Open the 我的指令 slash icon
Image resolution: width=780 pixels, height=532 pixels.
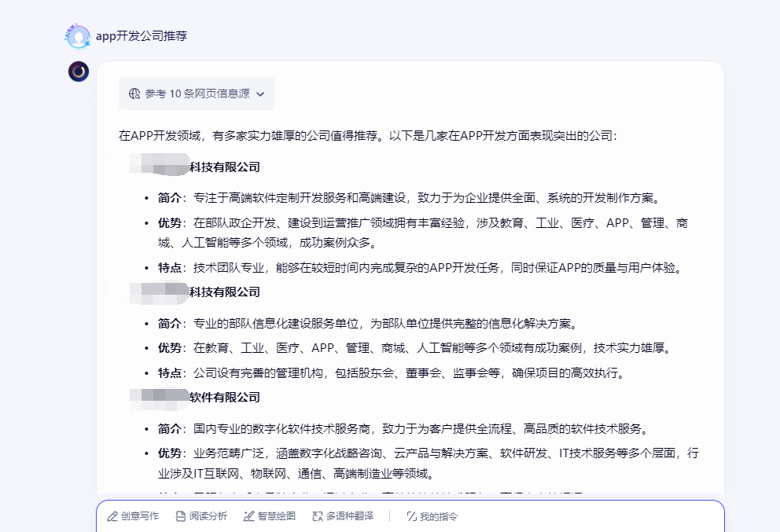coord(411,516)
